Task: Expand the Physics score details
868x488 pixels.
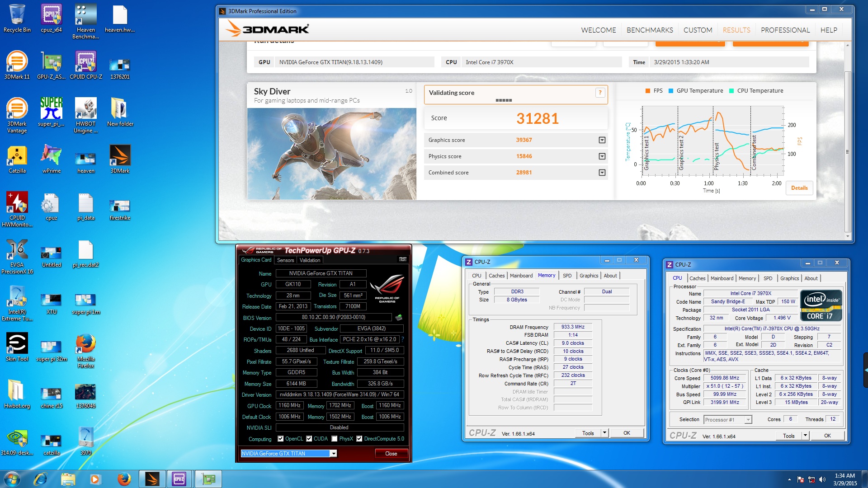Action: pos(602,156)
